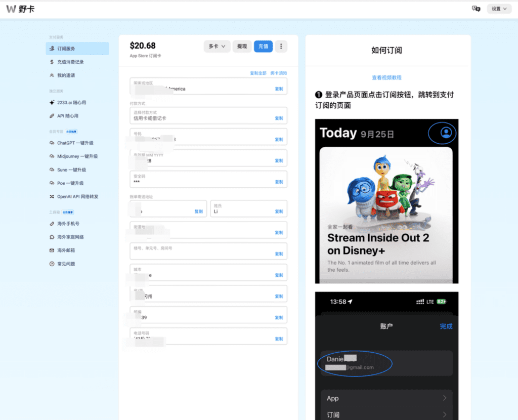
Task: Open the language translate icon
Action: click(476, 9)
